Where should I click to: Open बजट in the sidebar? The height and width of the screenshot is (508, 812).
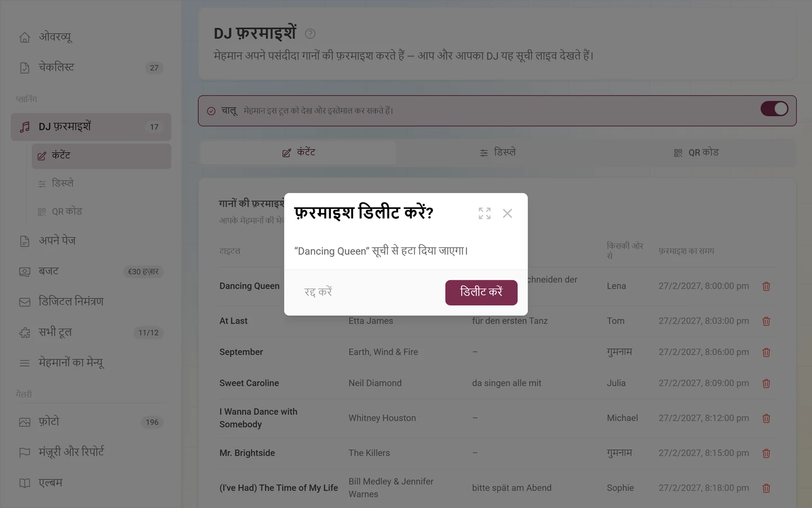click(x=91, y=271)
